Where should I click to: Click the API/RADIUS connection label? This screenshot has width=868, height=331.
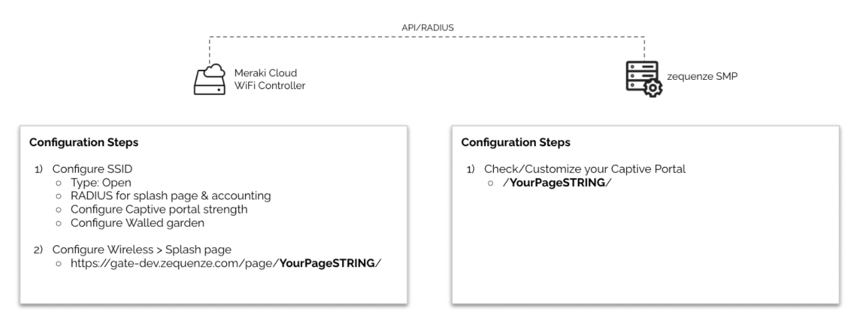pyautogui.click(x=427, y=27)
